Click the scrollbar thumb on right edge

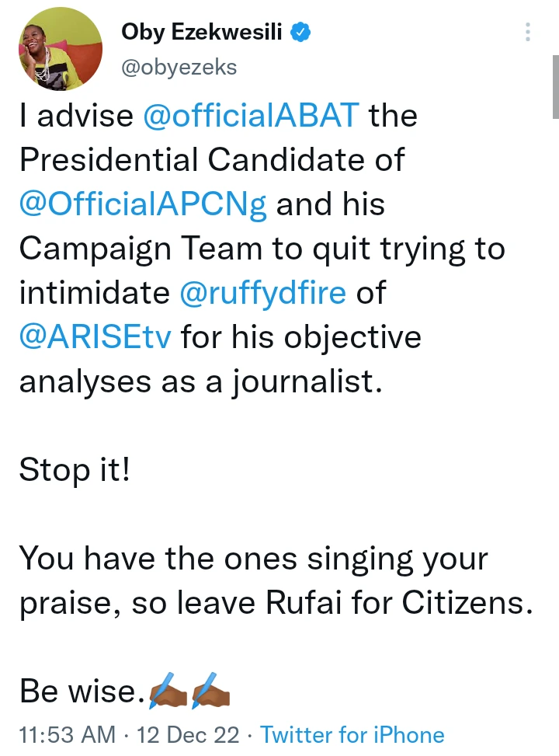coord(554,86)
